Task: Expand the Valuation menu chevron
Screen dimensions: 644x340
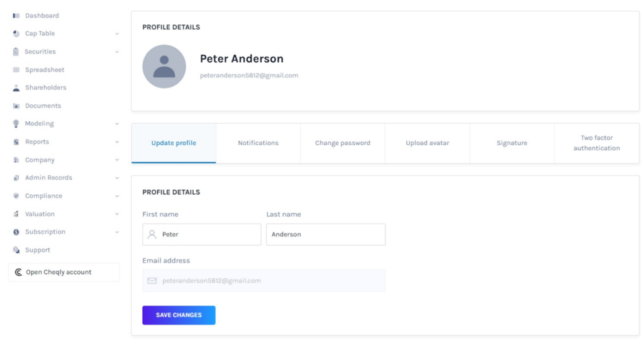Action: [117, 214]
